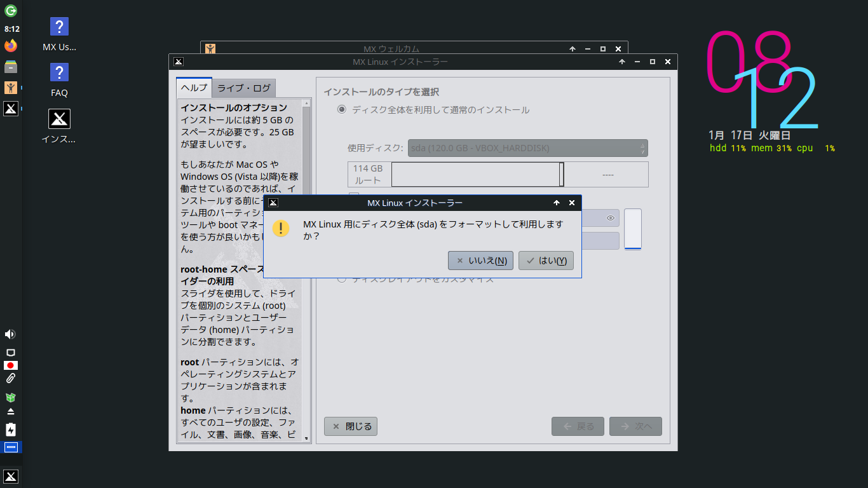
Task: Toggle password visibility eye icon
Action: [x=611, y=218]
